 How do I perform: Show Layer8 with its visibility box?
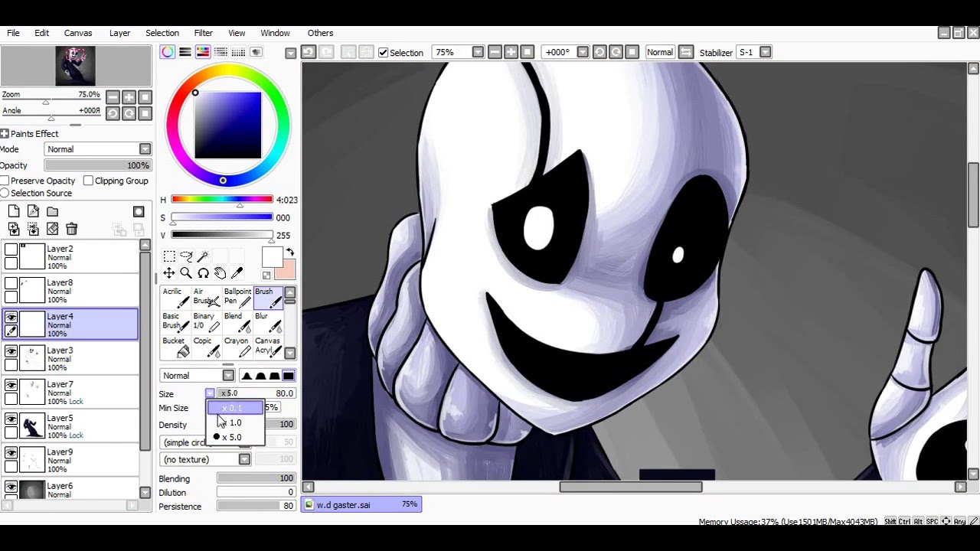[x=11, y=283]
